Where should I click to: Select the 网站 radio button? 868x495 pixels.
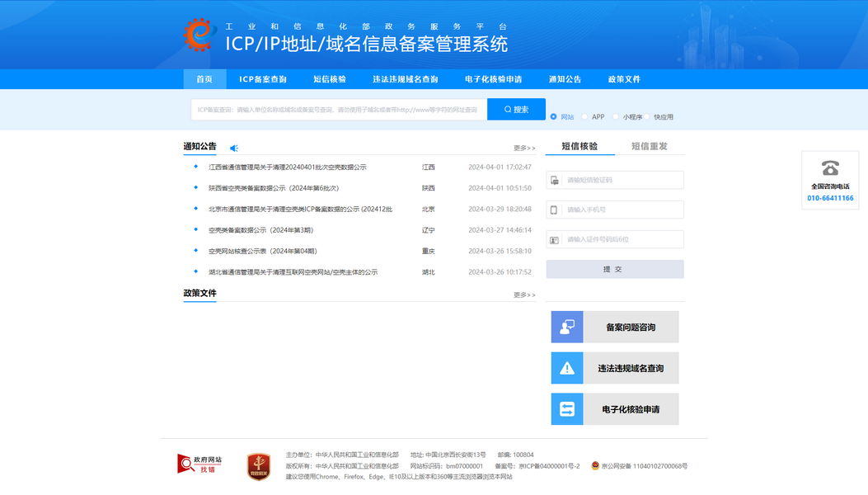pos(554,117)
